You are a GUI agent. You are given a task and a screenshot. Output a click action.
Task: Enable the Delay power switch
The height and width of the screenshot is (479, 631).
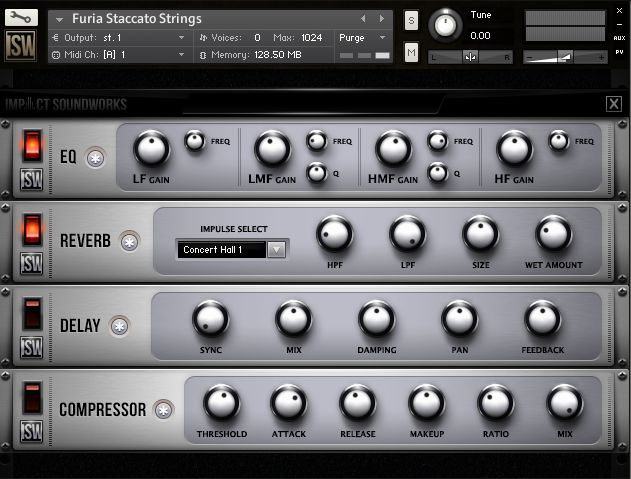pyautogui.click(x=32, y=314)
